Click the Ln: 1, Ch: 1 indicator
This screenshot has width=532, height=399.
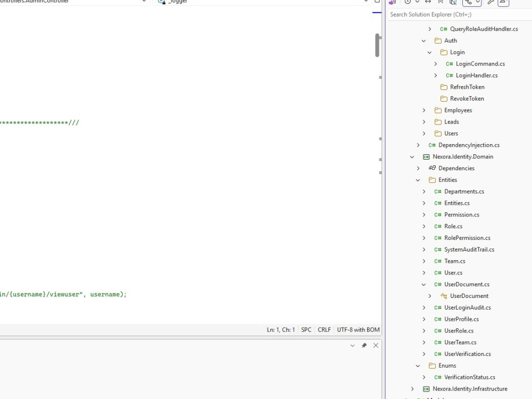click(280, 330)
